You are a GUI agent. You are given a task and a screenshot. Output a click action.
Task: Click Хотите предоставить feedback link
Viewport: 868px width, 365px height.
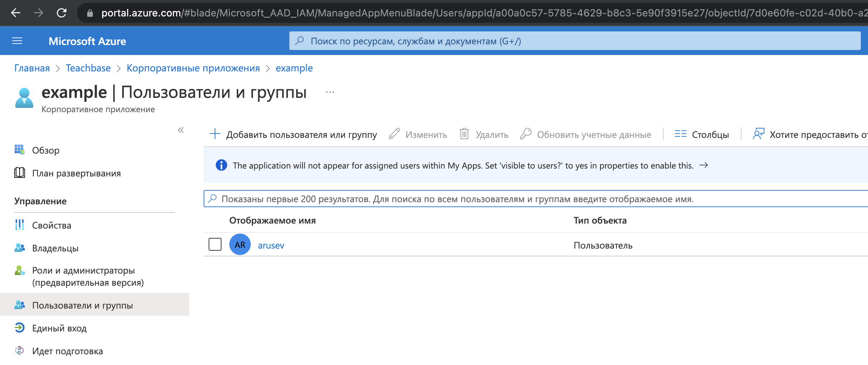click(x=819, y=135)
